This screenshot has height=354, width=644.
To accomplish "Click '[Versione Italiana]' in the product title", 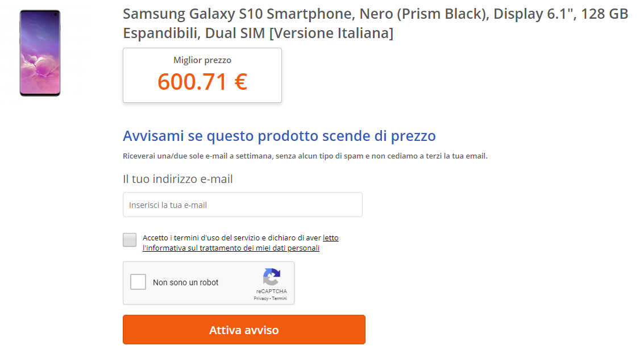I will tap(331, 34).
